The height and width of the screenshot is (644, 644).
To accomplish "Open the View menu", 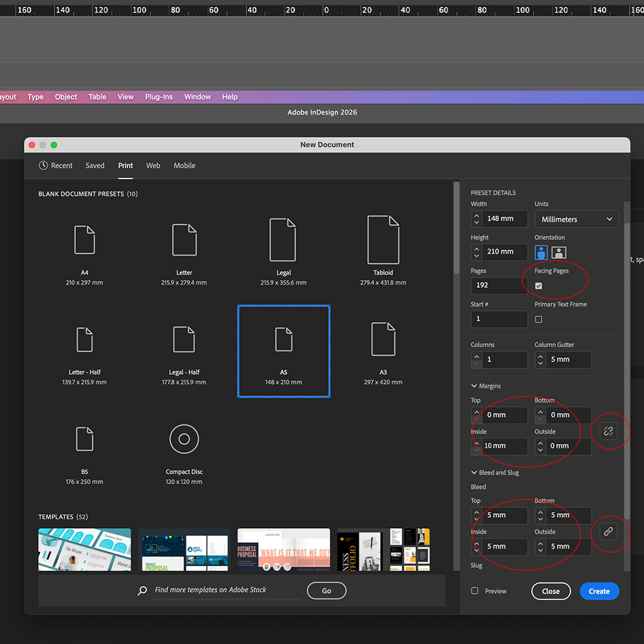I will (x=126, y=97).
